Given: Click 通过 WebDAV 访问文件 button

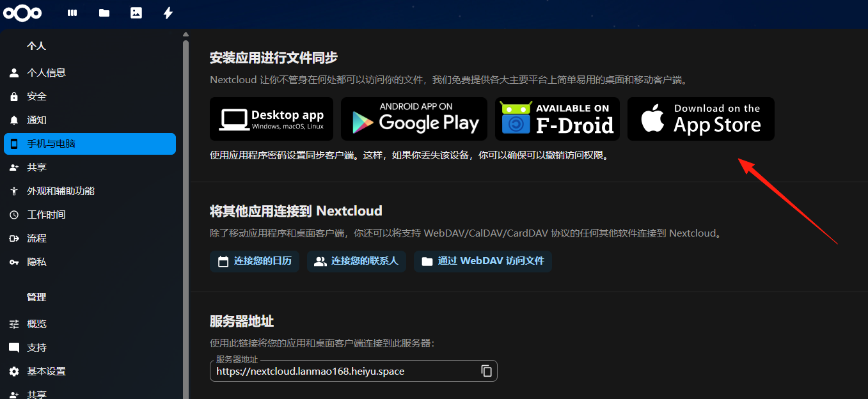Looking at the screenshot, I should [x=483, y=262].
